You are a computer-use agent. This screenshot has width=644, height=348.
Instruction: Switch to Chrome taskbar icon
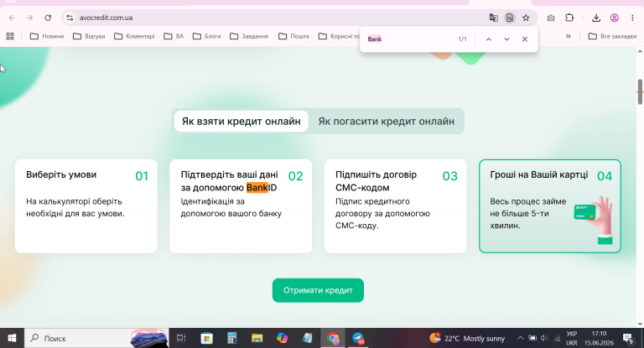tap(333, 338)
